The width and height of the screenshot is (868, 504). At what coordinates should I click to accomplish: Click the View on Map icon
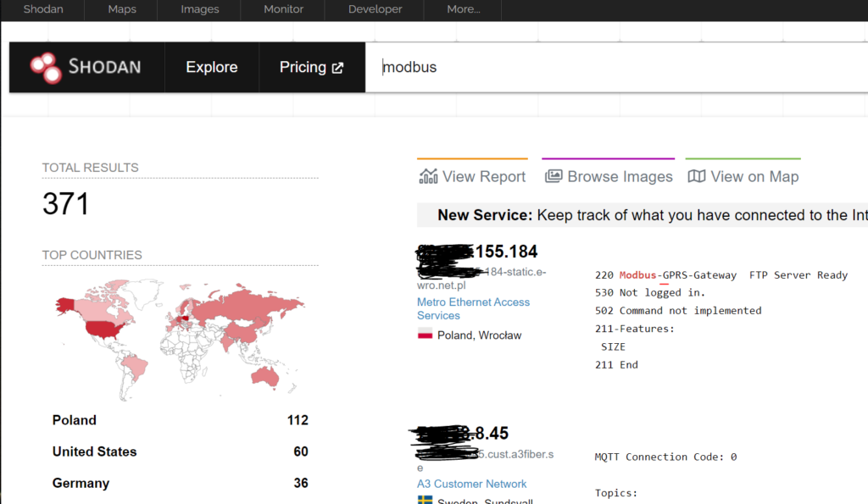(697, 176)
